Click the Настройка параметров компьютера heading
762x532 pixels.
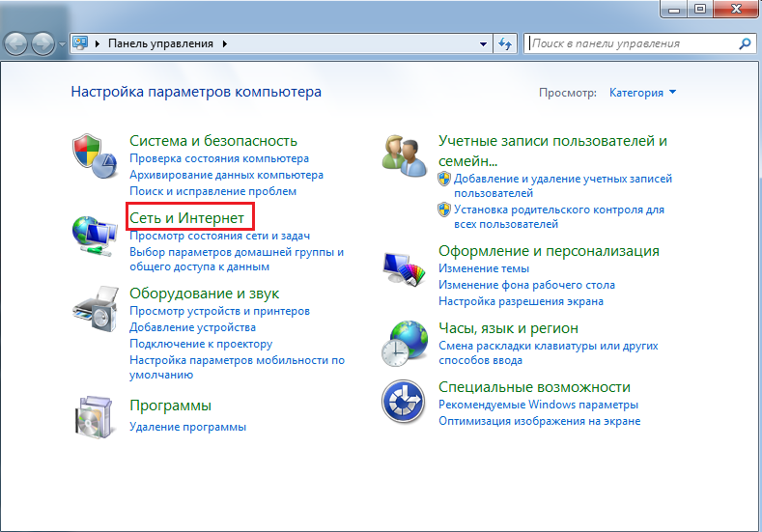point(196,92)
